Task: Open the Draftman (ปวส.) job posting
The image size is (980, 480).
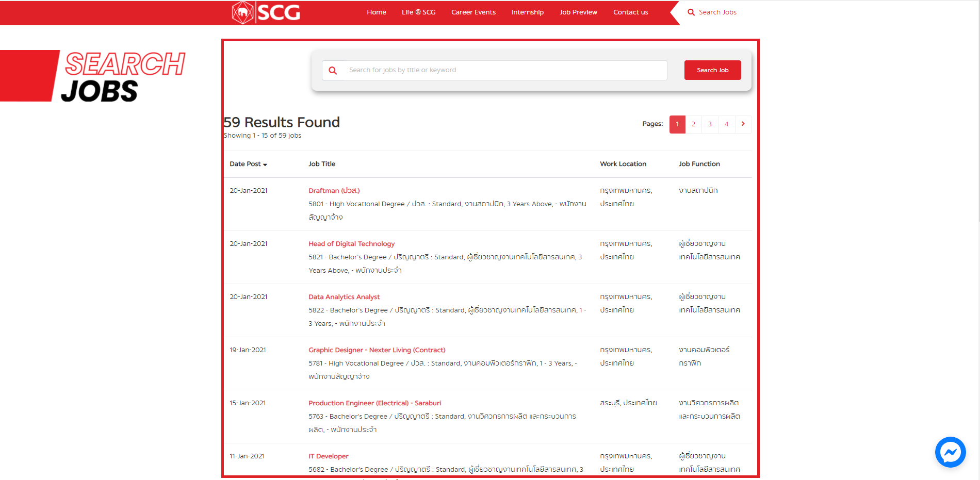Action: click(334, 191)
